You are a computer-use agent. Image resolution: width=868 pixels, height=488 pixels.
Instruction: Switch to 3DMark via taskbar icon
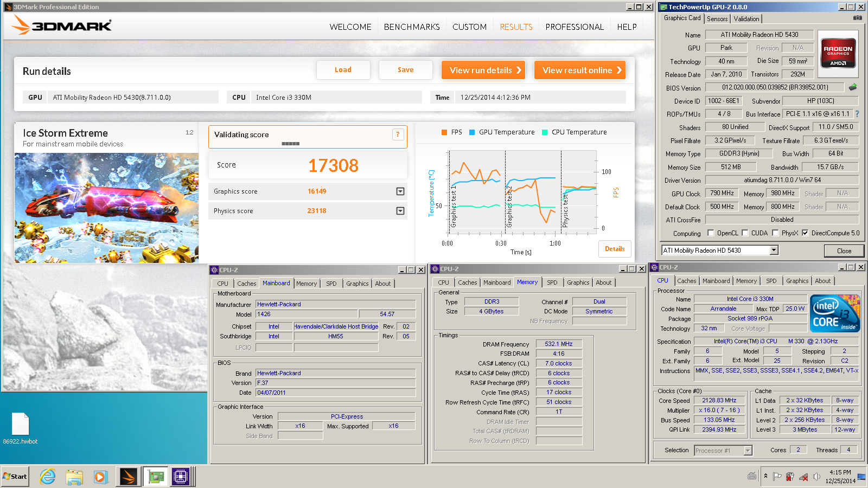pyautogui.click(x=129, y=477)
